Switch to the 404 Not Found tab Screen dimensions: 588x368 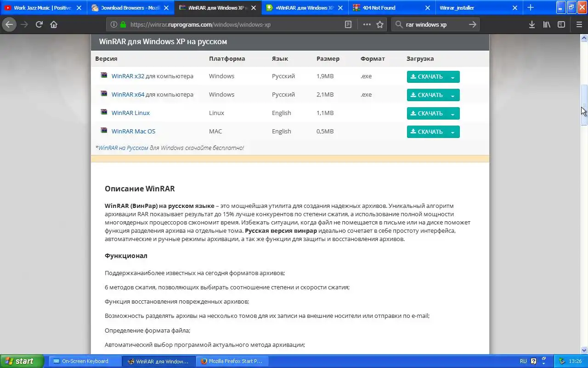(x=392, y=8)
